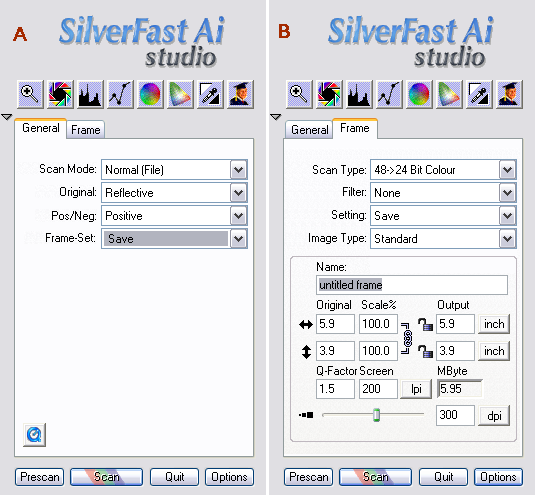This screenshot has width=535, height=495.
Task: Open the gradation curve tool in panel B
Action: 389,94
